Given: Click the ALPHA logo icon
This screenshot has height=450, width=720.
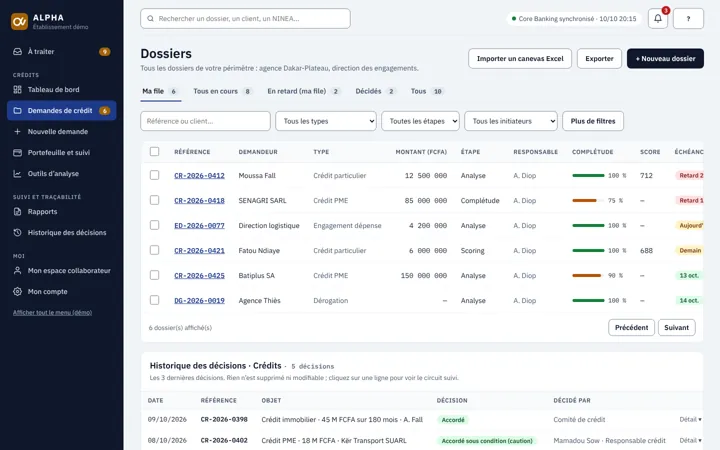Looking at the screenshot, I should 19,22.
